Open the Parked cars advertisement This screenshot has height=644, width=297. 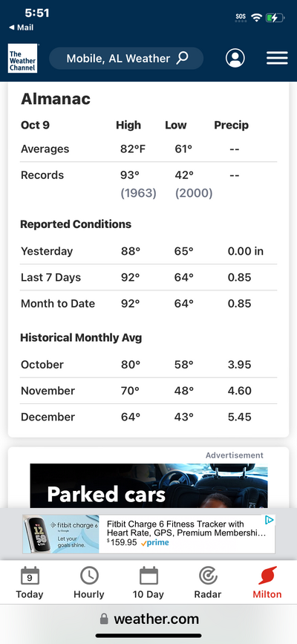coord(148,486)
